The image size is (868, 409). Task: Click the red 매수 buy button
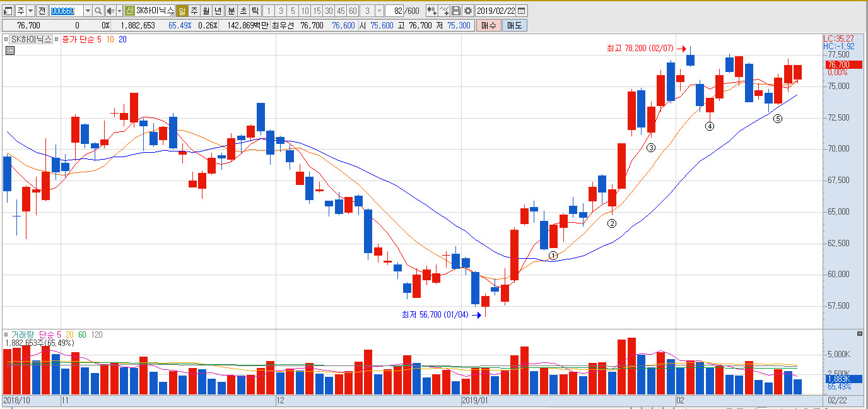tap(488, 25)
